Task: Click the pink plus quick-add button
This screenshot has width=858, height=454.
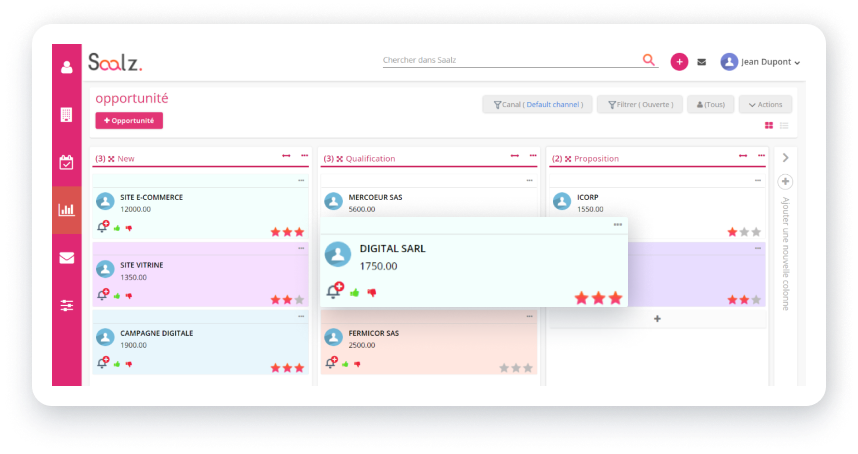Action: click(679, 62)
